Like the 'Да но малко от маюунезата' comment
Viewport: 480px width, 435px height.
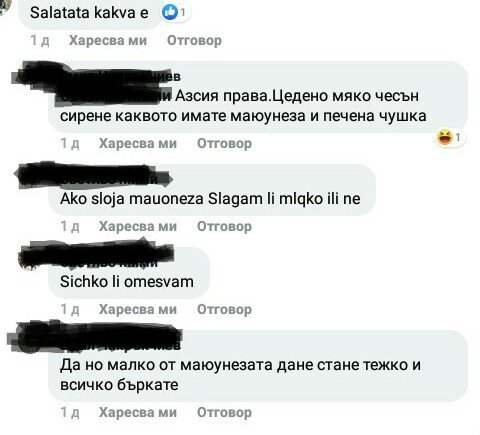138,413
